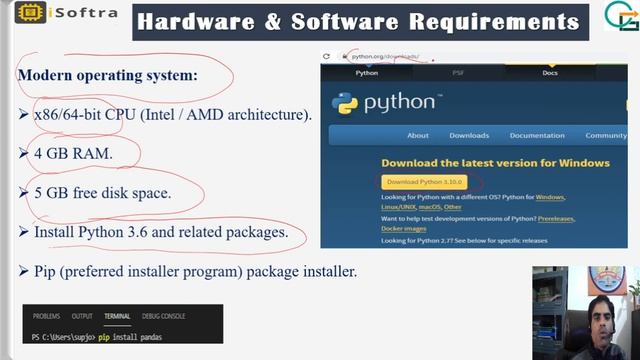The height and width of the screenshot is (360, 640).
Task: Open the Docs top tab
Action: [550, 73]
